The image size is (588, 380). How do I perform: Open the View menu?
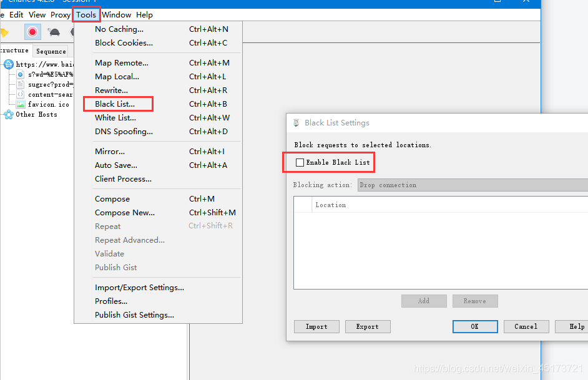click(37, 14)
